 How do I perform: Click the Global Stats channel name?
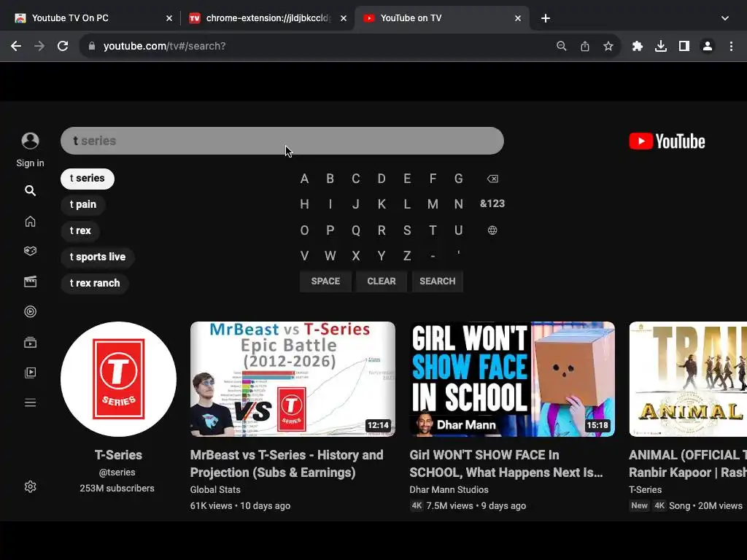pyautogui.click(x=215, y=489)
